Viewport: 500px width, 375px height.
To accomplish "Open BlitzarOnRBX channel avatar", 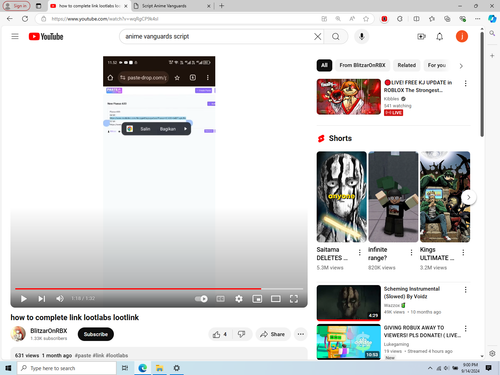I will click(18, 334).
